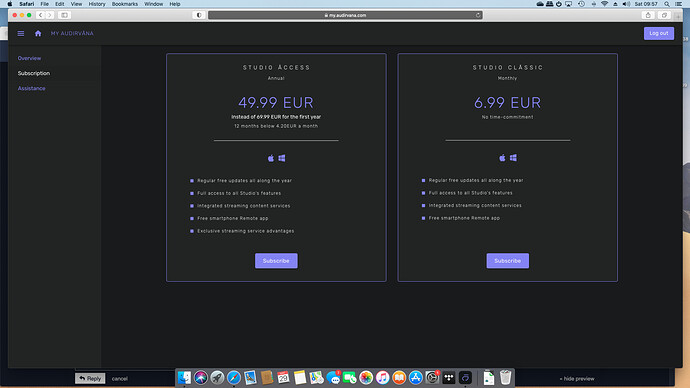Open the Apple menu
690x388 pixels.
[10, 4]
